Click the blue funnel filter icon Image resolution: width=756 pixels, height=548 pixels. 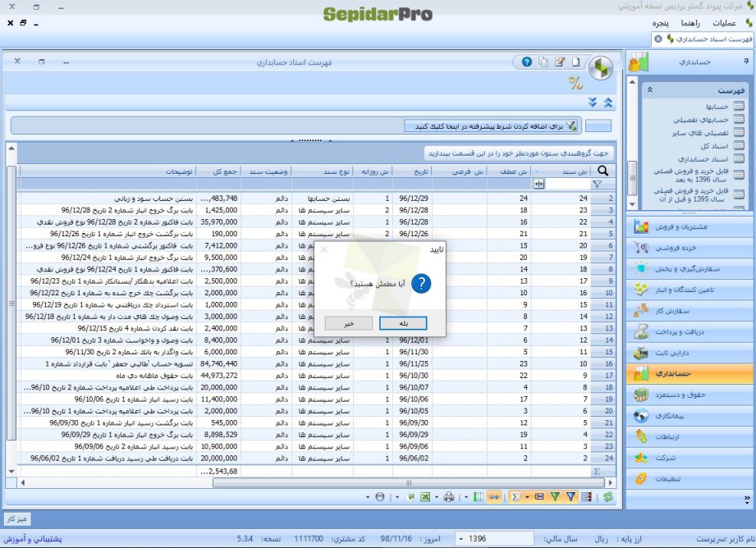pos(570,497)
